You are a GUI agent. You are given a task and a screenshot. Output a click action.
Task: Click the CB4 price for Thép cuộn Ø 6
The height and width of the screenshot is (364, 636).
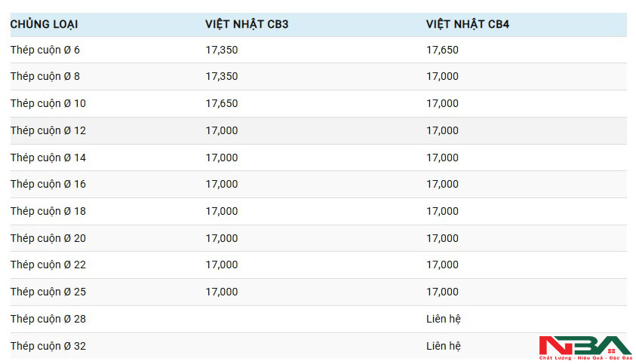pos(442,50)
